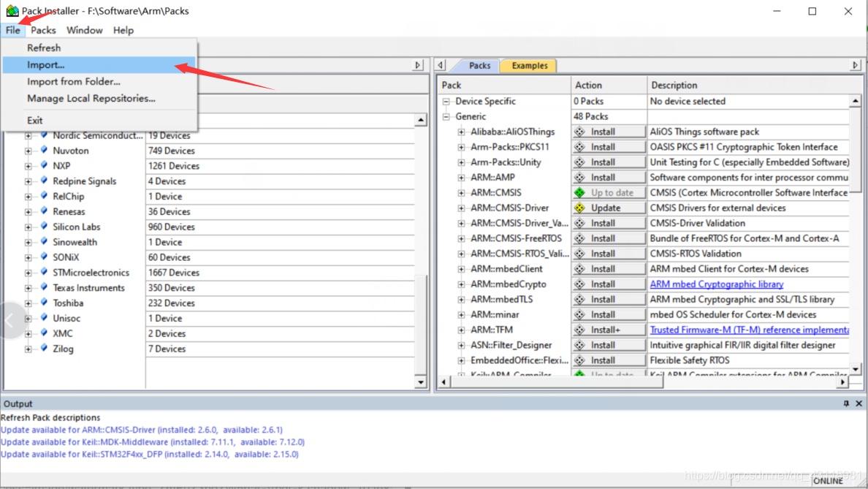
Task: Click the yellow update diamond for ARM::CMSIS-Driver
Action: point(579,208)
